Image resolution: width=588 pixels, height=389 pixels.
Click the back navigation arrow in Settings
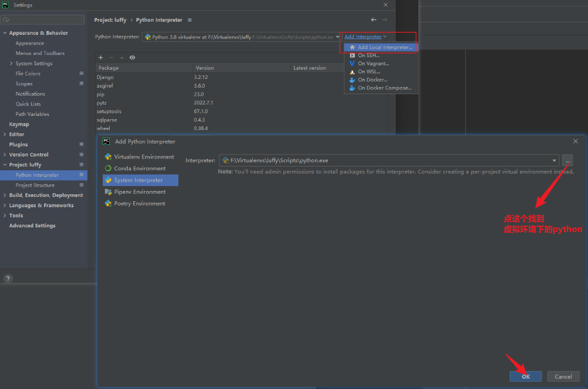point(373,20)
